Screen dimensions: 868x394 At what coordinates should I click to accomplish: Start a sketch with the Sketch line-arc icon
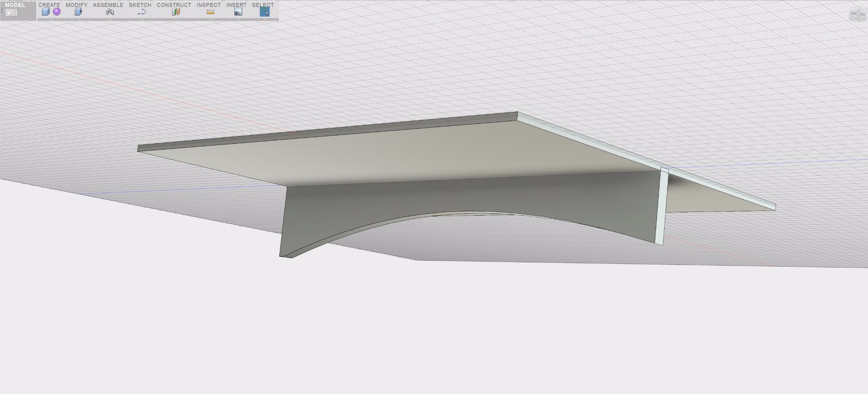pyautogui.click(x=142, y=12)
